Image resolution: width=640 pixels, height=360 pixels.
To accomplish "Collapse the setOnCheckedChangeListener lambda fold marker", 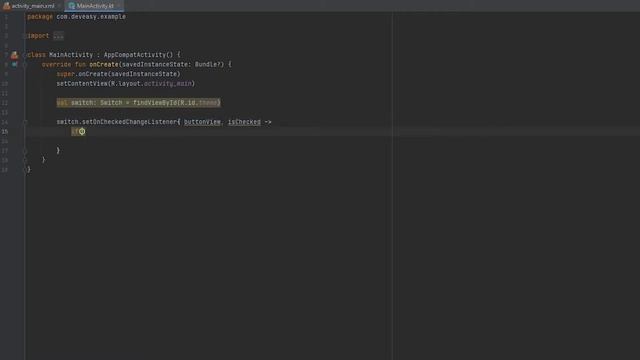I will (x=25, y=122).
